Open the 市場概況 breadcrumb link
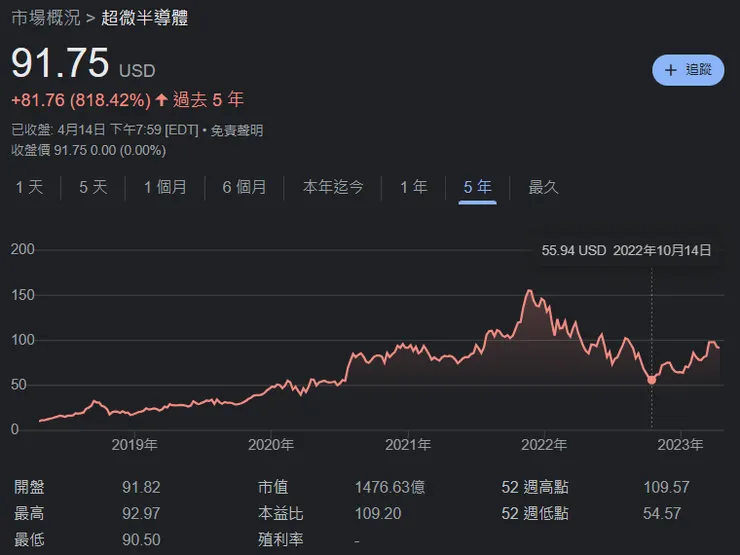Screen dimensions: 740x555 point(46,18)
